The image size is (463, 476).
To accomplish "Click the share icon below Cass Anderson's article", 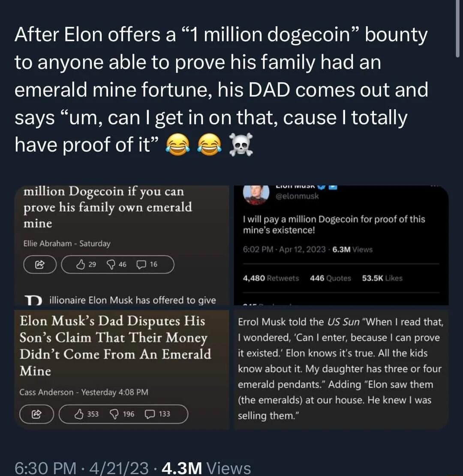I will click(x=37, y=414).
